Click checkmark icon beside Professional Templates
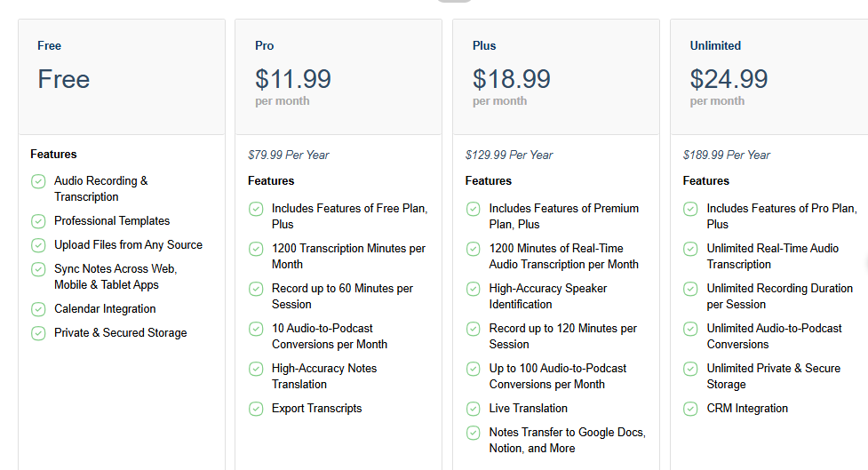Image resolution: width=868 pixels, height=470 pixels. 38,221
